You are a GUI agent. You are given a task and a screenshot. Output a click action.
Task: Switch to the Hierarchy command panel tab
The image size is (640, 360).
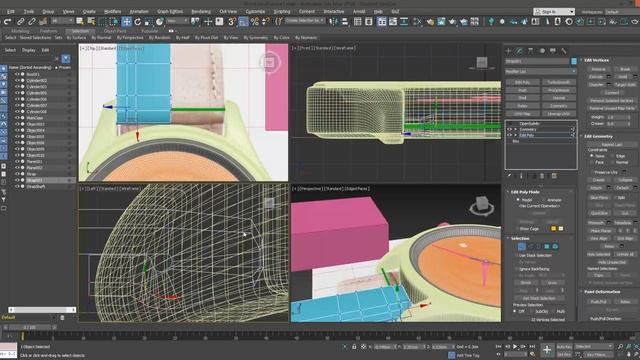click(x=531, y=51)
